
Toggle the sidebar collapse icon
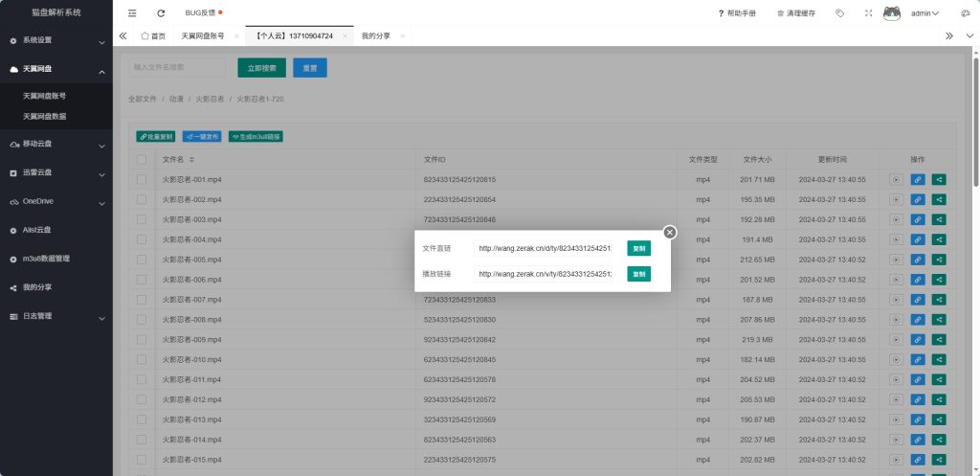(132, 13)
